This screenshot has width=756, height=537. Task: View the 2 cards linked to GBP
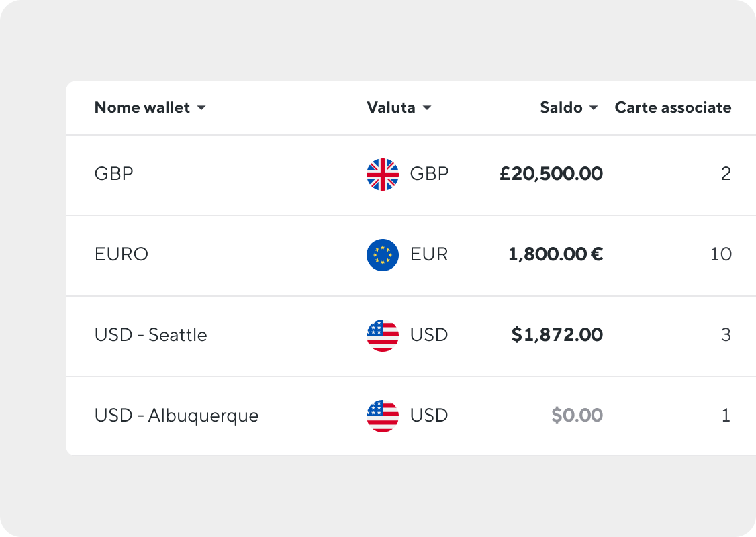point(726,174)
